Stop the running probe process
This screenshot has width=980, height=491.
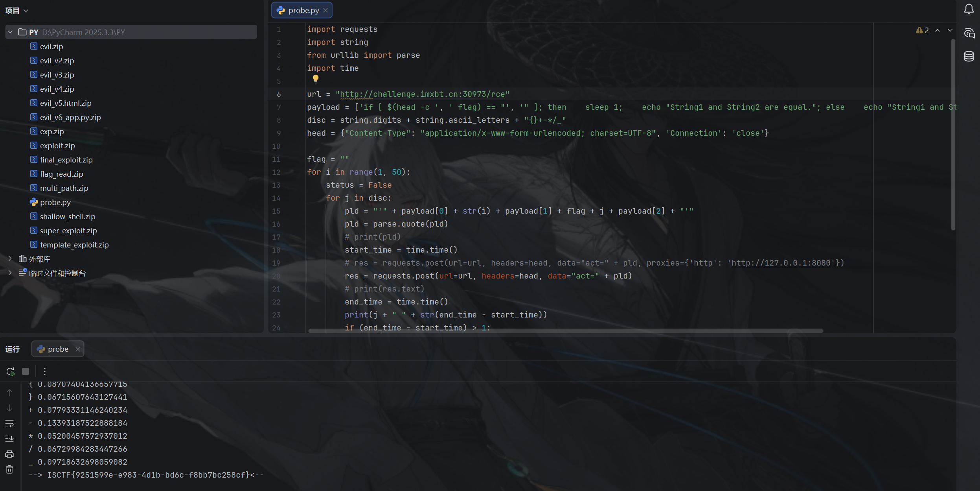click(x=26, y=371)
